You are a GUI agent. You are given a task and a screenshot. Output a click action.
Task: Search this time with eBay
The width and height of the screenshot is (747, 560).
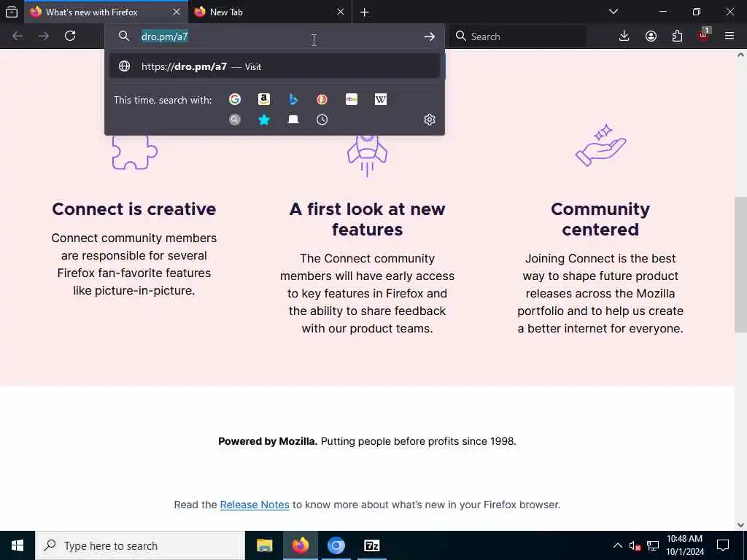click(352, 99)
